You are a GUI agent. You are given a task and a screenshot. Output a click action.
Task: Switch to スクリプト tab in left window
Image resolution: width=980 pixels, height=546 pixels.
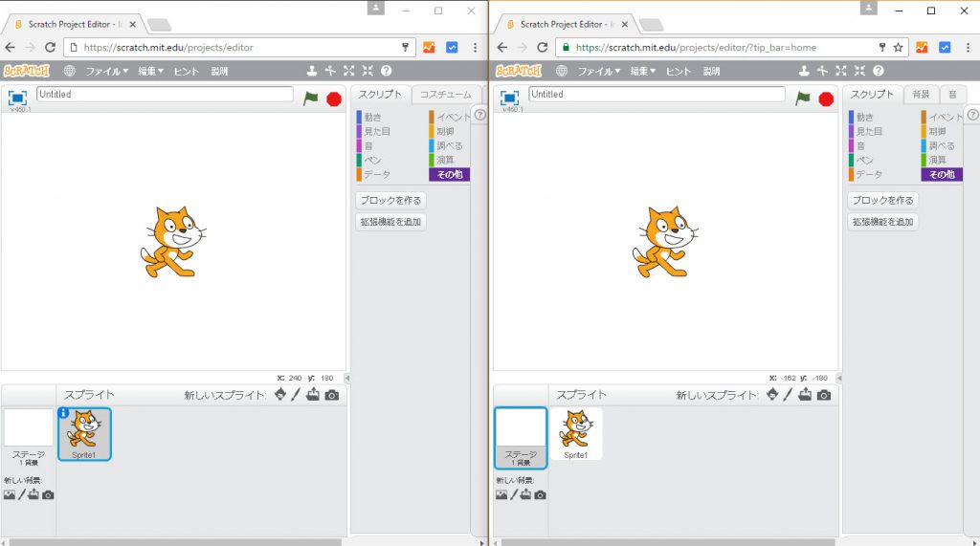380,95
